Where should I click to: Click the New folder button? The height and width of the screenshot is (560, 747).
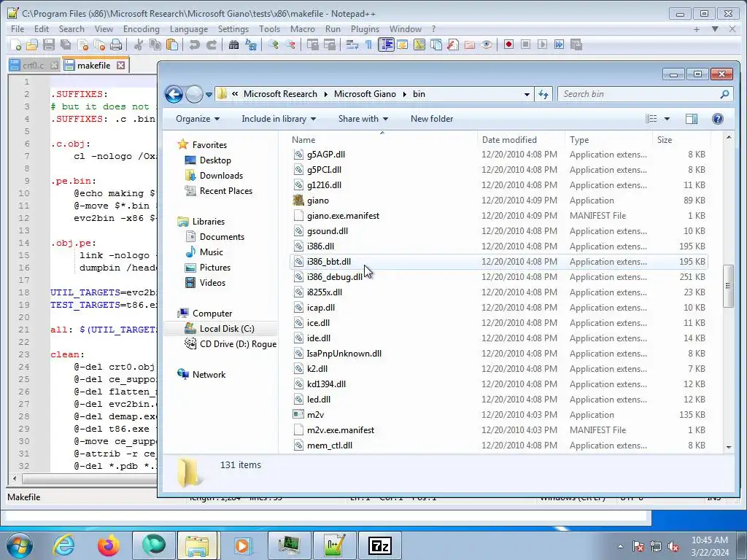432,119
